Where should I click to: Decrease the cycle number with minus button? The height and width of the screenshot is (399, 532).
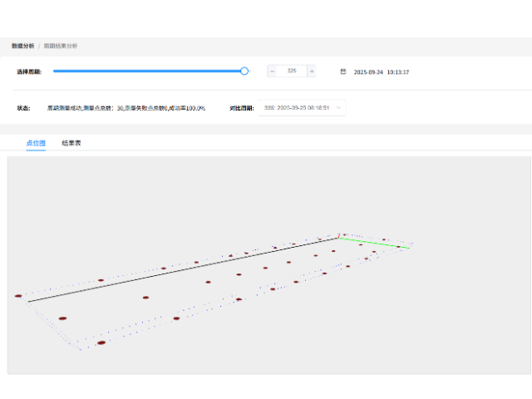click(x=272, y=71)
